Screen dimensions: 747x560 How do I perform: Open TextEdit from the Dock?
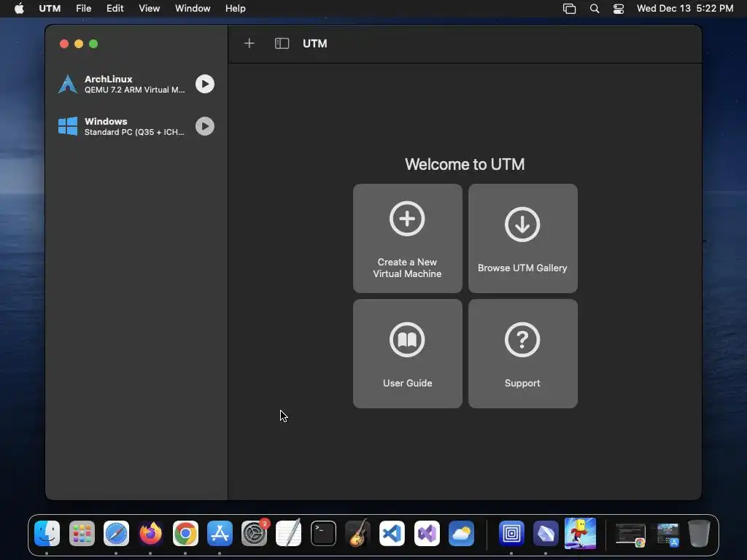pos(289,533)
